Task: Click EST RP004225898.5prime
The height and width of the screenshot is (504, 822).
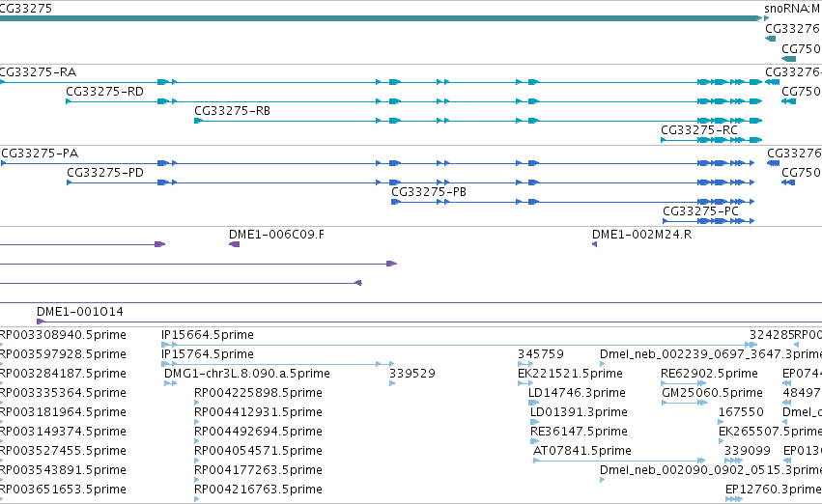Action: coord(258,393)
